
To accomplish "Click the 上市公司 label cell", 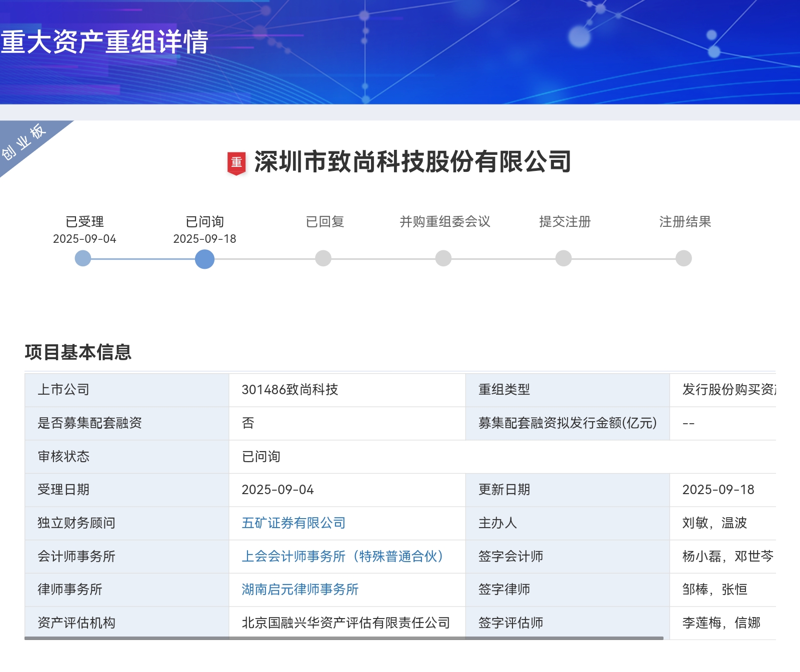I will click(x=127, y=390).
